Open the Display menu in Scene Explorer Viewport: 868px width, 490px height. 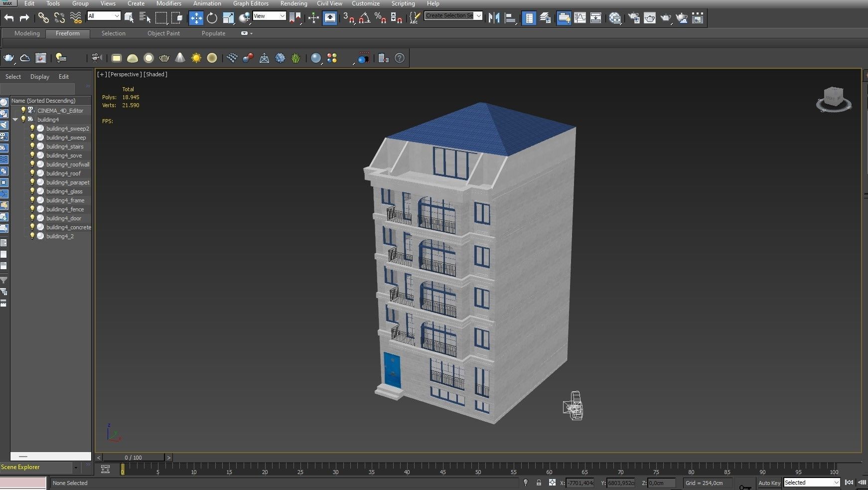pos(40,77)
